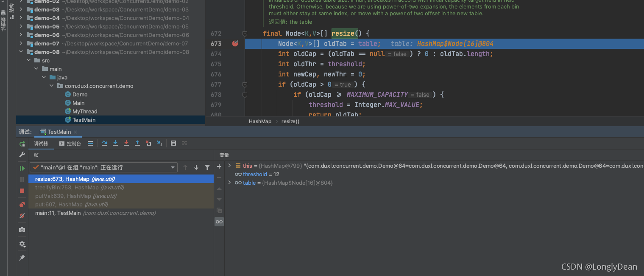The image size is (644, 276).
Task: Step out of current method
Action: (137, 144)
